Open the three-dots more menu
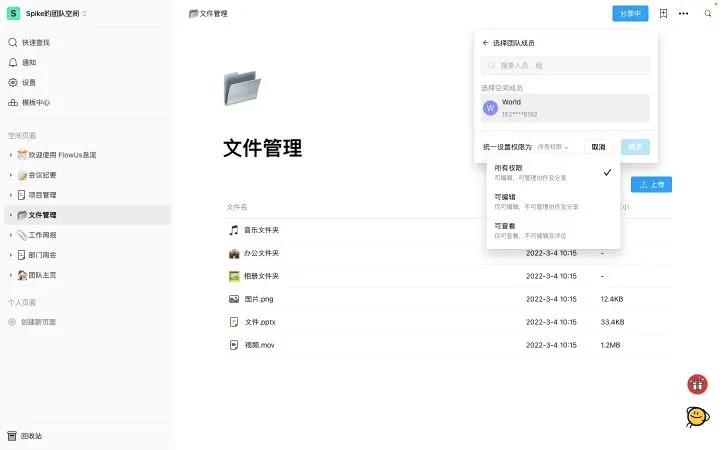The width and height of the screenshot is (720, 450). [x=683, y=13]
